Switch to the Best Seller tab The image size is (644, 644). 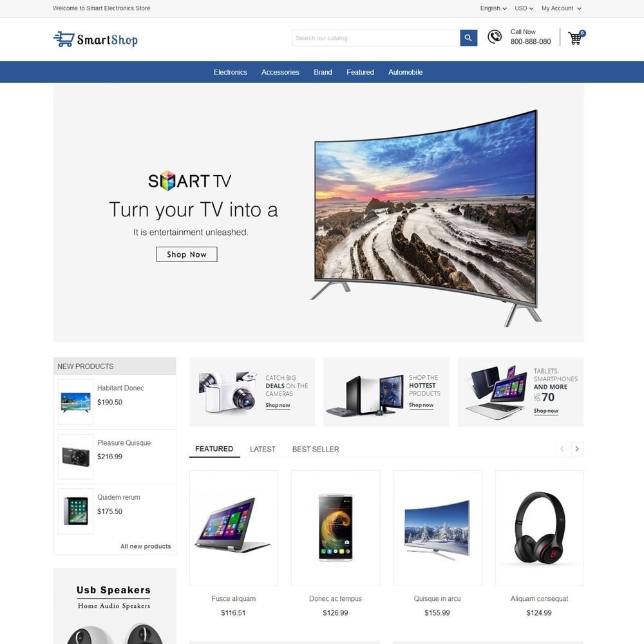(316, 449)
